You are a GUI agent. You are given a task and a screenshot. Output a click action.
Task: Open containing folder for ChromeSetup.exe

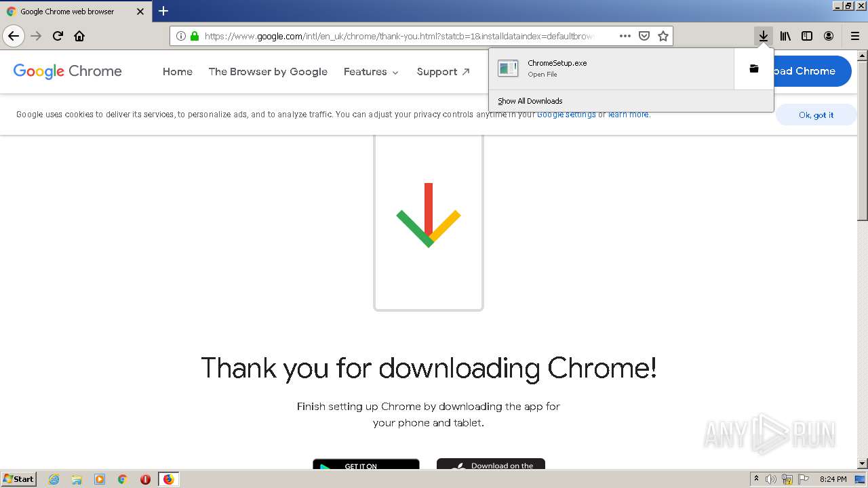[x=753, y=68]
